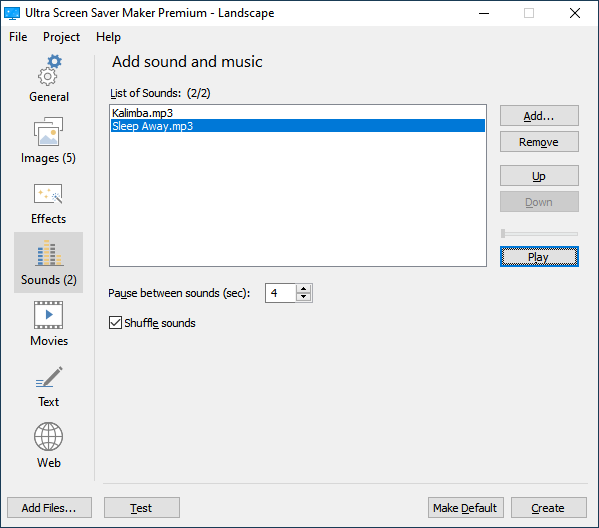Play the selected sound

tap(539, 256)
